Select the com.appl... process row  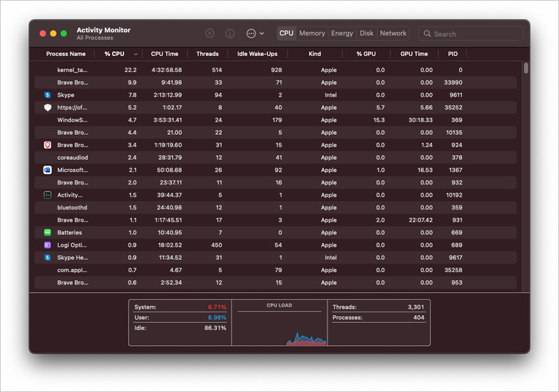tap(275, 270)
